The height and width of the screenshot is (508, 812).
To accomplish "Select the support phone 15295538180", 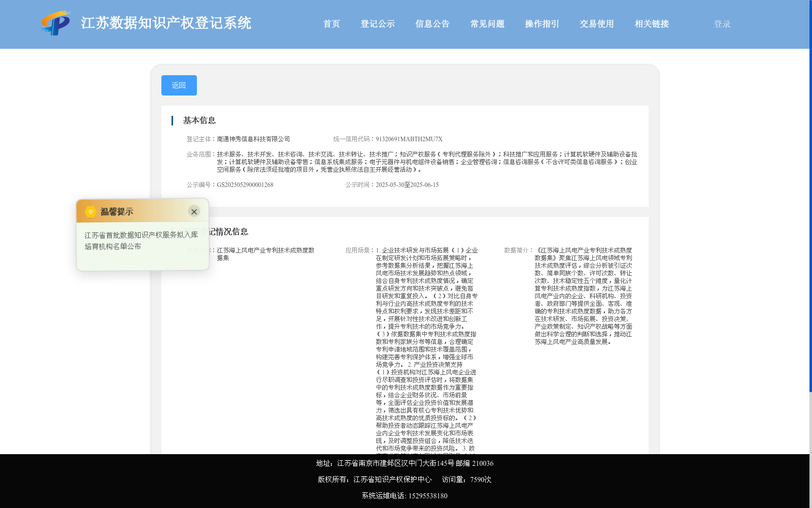I will click(428, 496).
